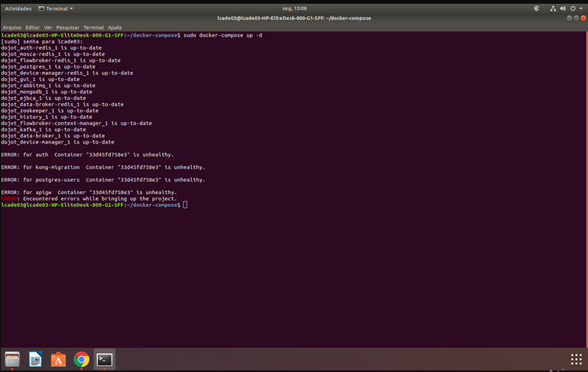Image resolution: width=588 pixels, height=372 pixels.
Task: Click the power icon in top bar
Action: tap(573, 8)
